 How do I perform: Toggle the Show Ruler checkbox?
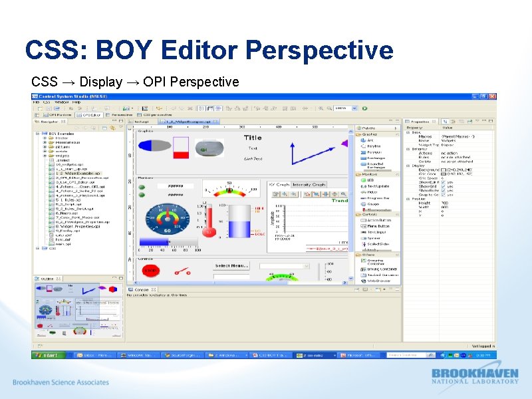(x=443, y=191)
